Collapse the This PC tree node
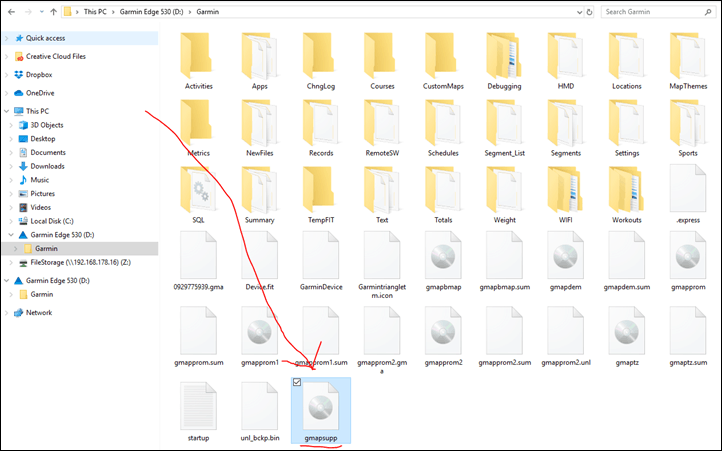Image resolution: width=722 pixels, height=451 pixels. (6, 111)
